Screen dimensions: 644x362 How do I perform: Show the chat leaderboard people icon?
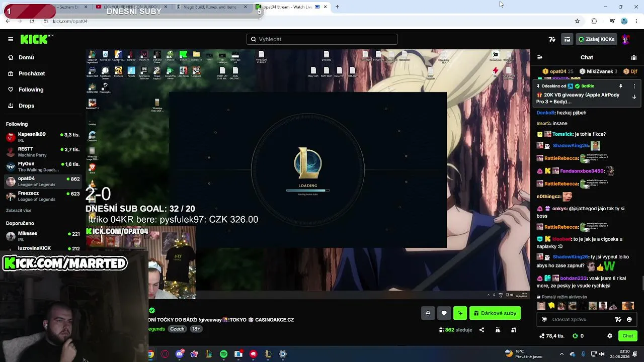coord(633,57)
